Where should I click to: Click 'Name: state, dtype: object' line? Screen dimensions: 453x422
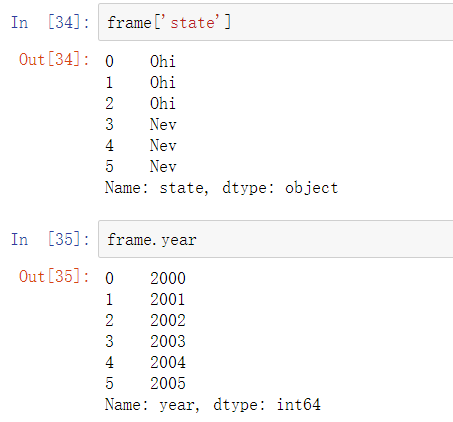pos(222,188)
